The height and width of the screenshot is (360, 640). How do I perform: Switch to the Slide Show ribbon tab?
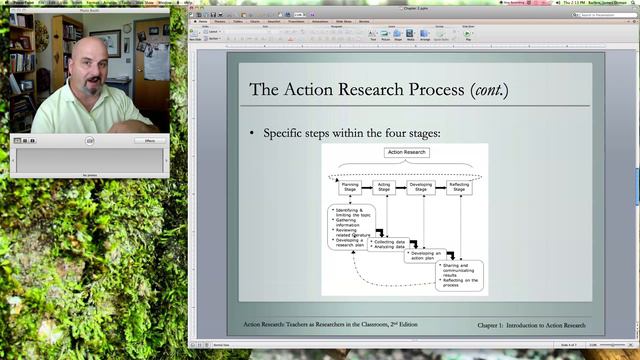point(344,21)
